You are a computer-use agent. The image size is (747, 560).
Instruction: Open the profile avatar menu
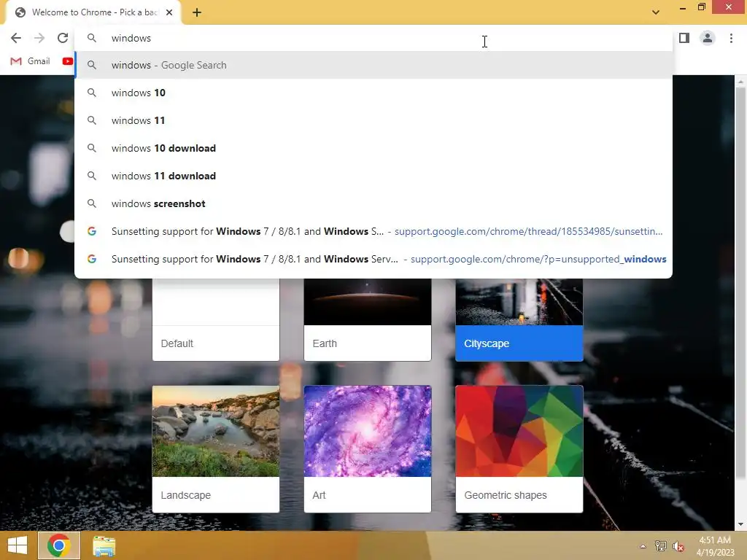708,38
